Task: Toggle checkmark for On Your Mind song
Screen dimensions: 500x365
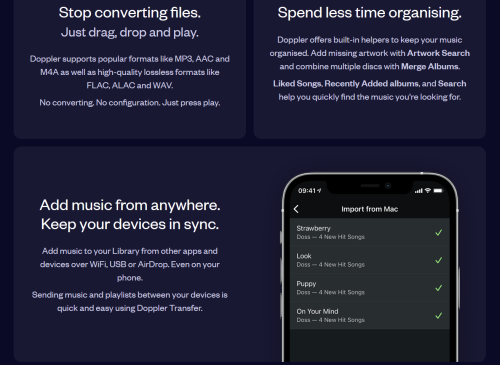Action: coord(439,315)
